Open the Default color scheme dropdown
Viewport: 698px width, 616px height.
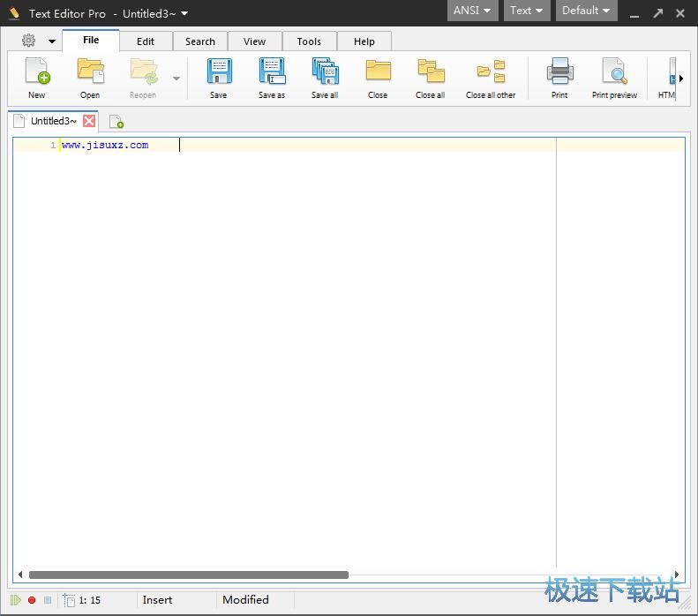[x=587, y=11]
